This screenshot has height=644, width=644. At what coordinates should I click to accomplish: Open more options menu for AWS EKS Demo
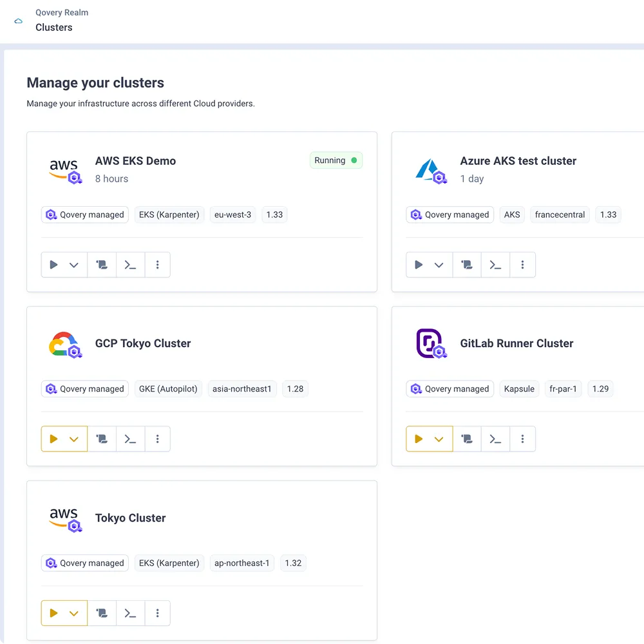[157, 265]
